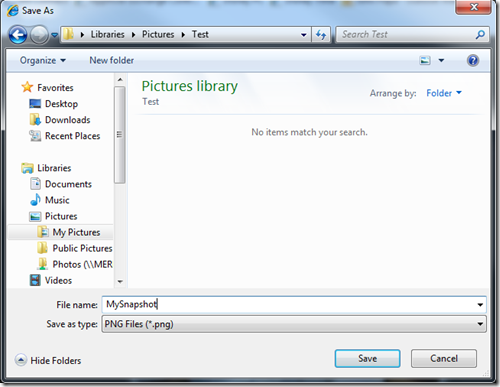Click the magnifying glass search icon
This screenshot has width=500, height=387.
coord(480,34)
